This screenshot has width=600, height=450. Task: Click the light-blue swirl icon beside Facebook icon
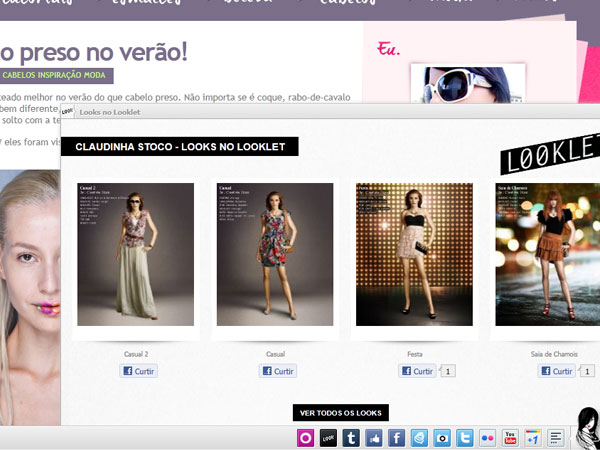point(419,438)
